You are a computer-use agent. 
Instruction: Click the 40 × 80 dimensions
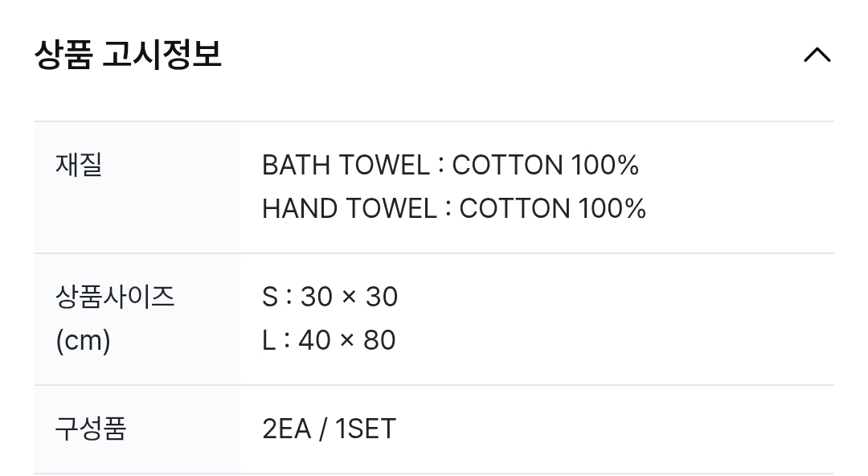tap(347, 341)
